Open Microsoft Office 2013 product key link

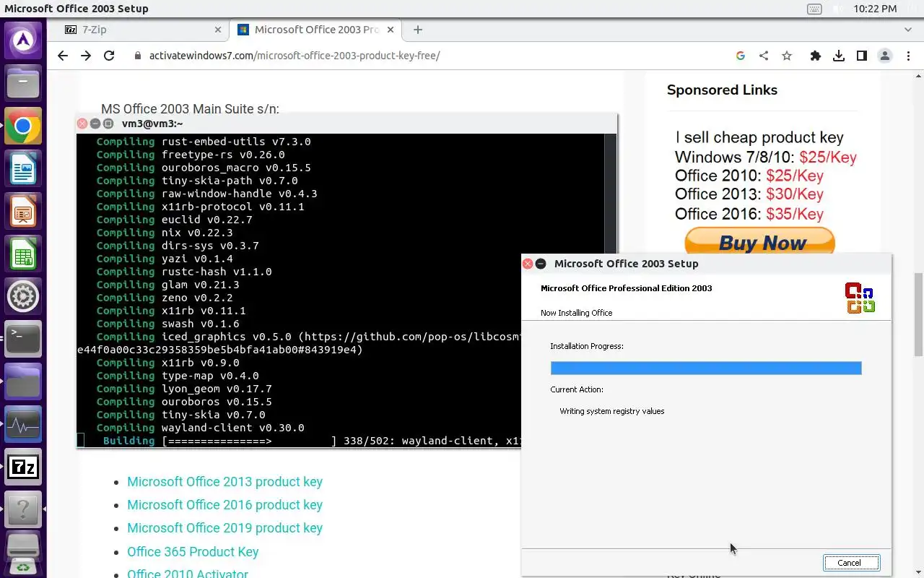[x=225, y=482]
